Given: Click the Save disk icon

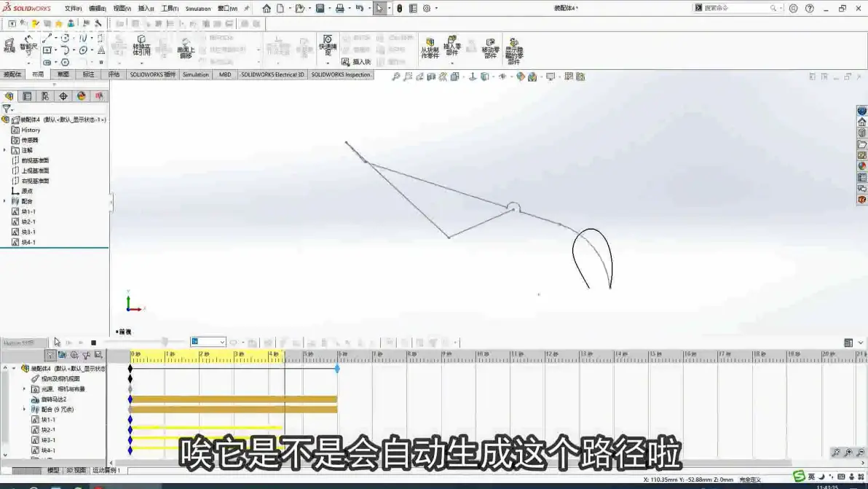Looking at the screenshot, I should [x=320, y=8].
